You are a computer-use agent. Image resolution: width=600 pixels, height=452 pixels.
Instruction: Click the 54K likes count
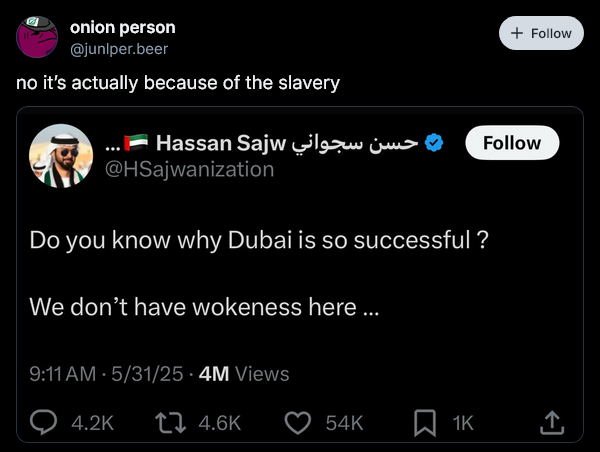(343, 423)
